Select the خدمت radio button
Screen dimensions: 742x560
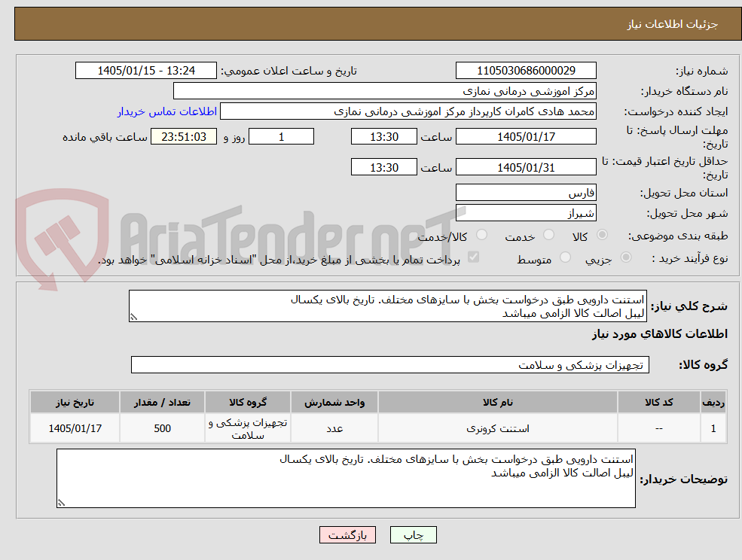[x=549, y=235]
